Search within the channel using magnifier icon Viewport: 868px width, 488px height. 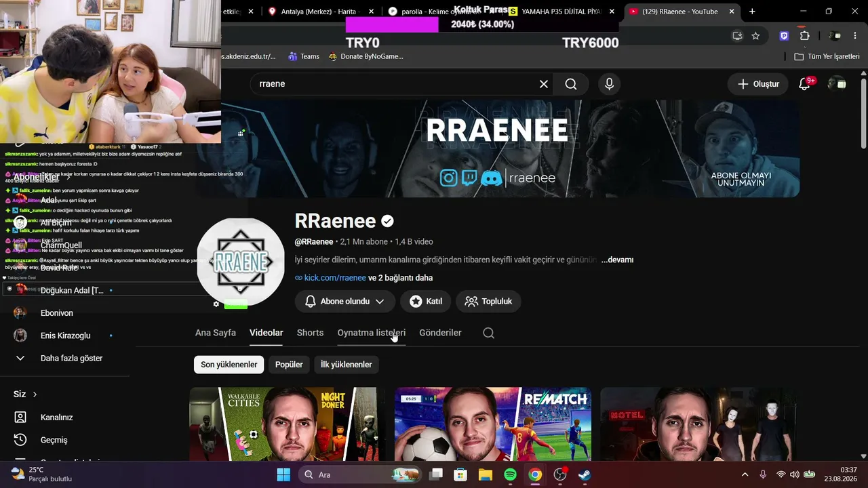pos(488,333)
